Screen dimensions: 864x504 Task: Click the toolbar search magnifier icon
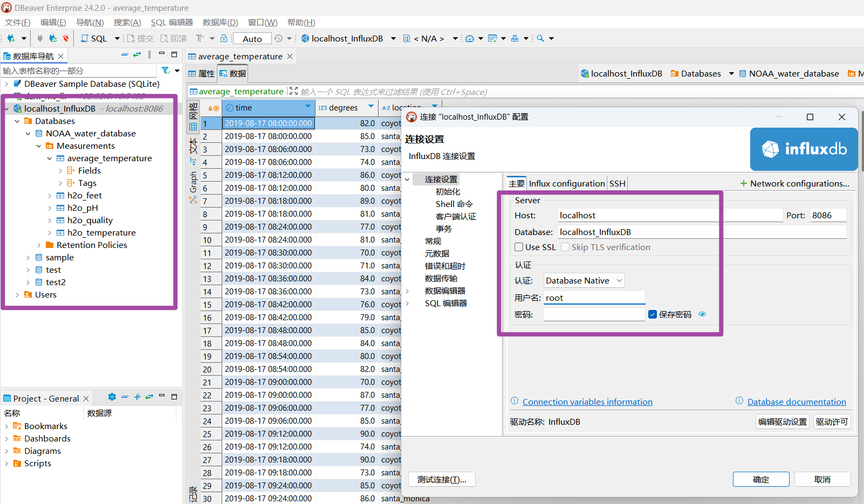point(540,38)
